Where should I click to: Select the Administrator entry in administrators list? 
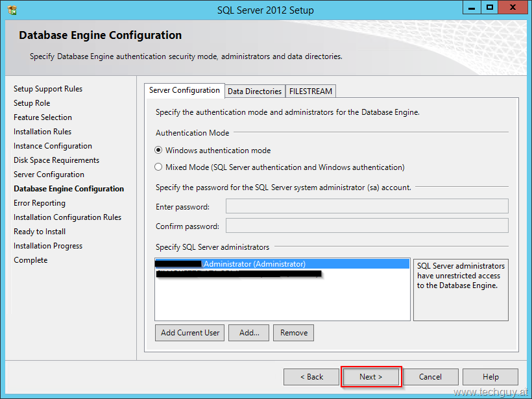(282, 264)
